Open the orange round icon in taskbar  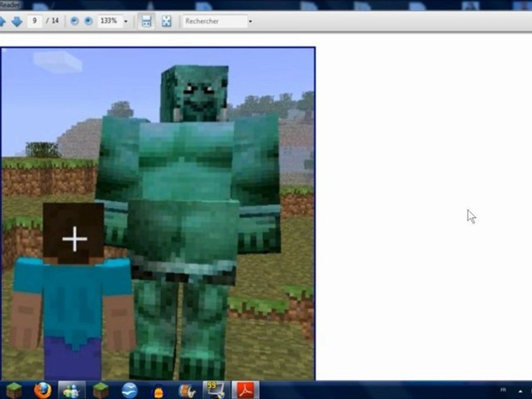(158, 391)
